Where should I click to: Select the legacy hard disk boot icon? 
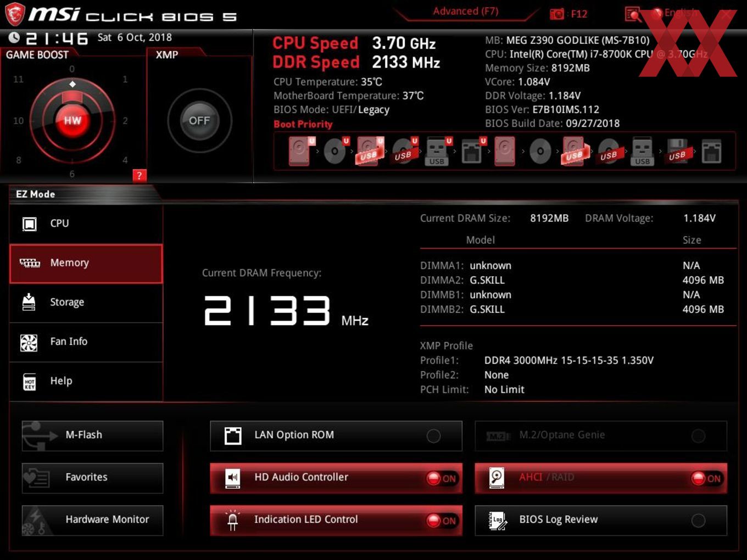(x=505, y=151)
